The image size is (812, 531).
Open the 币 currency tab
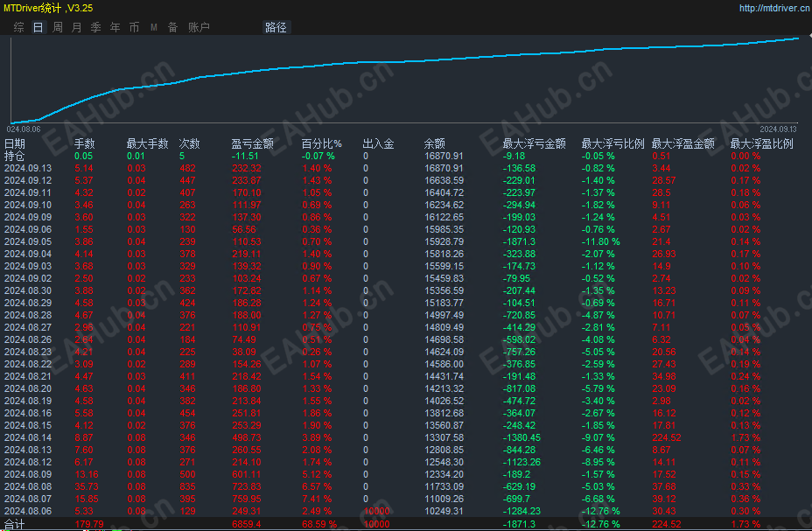tap(134, 27)
